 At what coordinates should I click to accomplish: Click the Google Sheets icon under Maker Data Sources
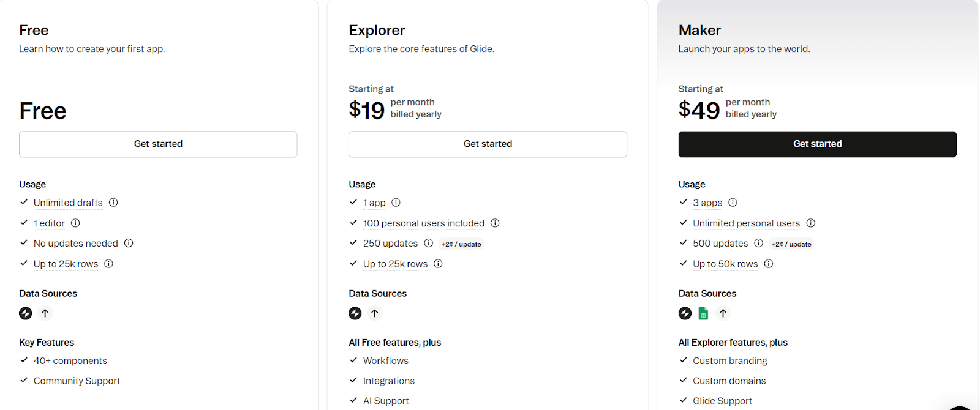click(x=703, y=313)
